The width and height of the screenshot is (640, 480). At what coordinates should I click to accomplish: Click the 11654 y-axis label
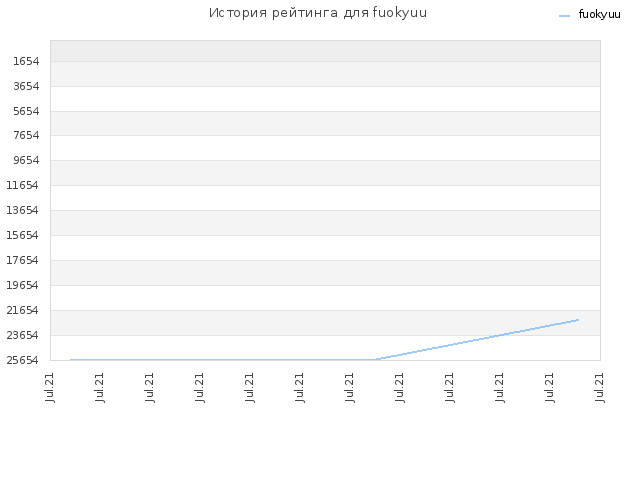pyautogui.click(x=22, y=186)
